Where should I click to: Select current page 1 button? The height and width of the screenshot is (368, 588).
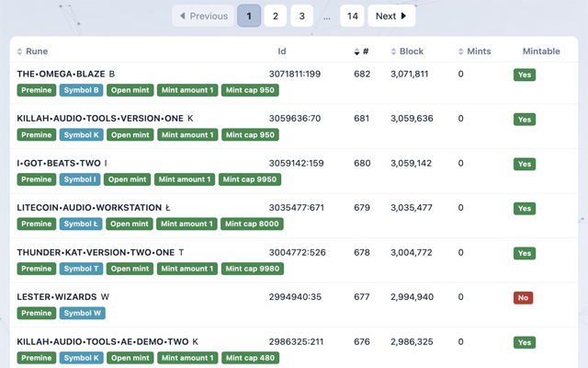pos(249,16)
